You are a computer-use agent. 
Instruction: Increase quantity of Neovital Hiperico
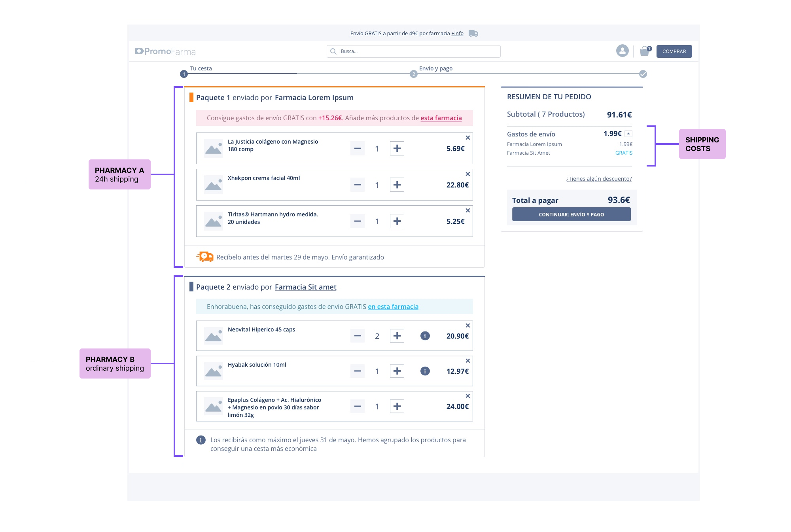point(397,336)
